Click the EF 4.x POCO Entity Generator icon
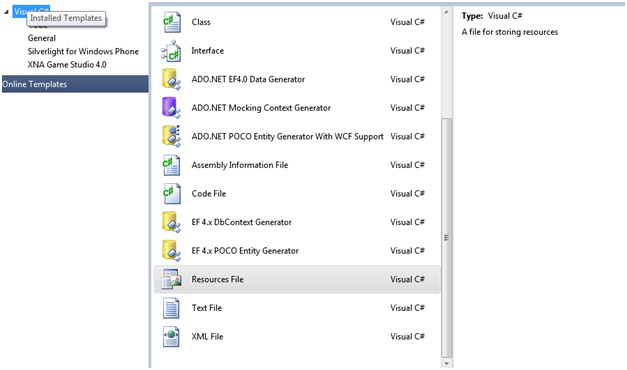The image size is (627, 370). coord(172,251)
